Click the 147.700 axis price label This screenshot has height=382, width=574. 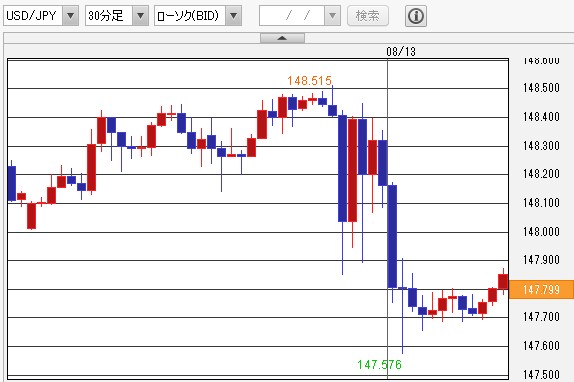click(x=541, y=317)
